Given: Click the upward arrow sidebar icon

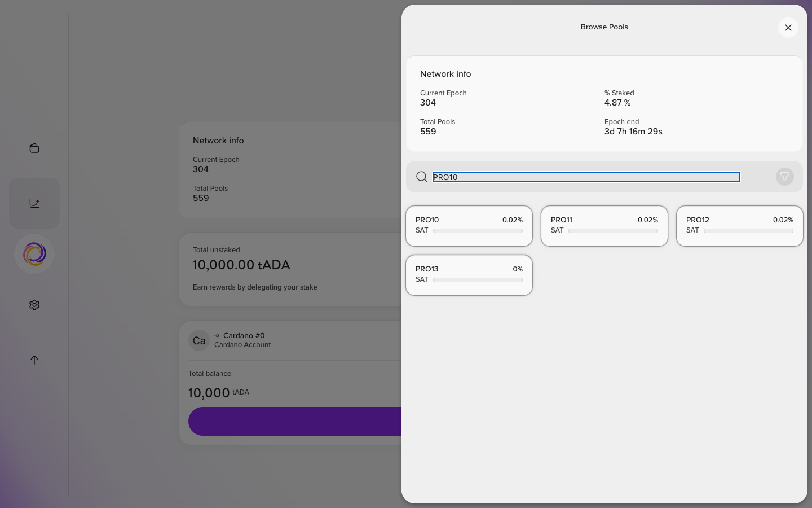Looking at the screenshot, I should tap(34, 360).
